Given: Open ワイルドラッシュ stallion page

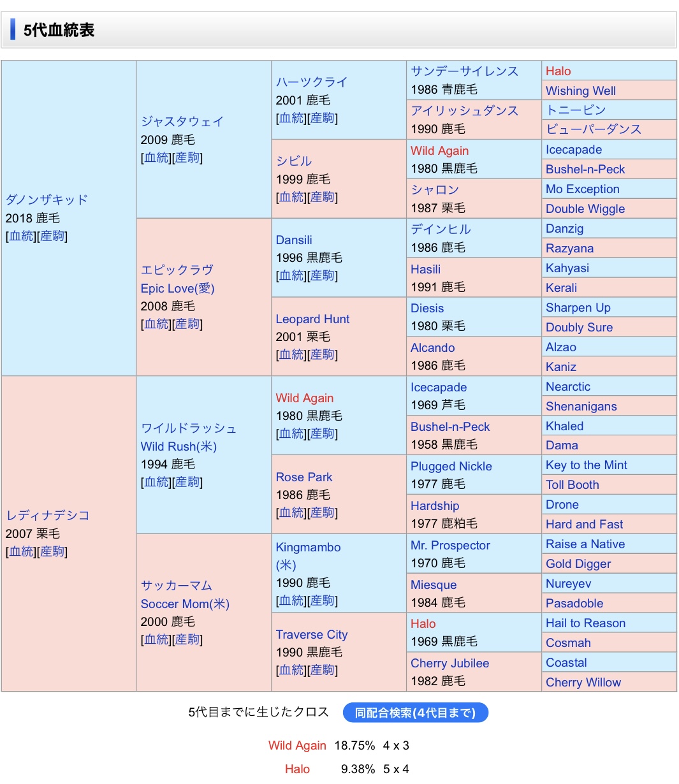Looking at the screenshot, I should coord(188,428).
